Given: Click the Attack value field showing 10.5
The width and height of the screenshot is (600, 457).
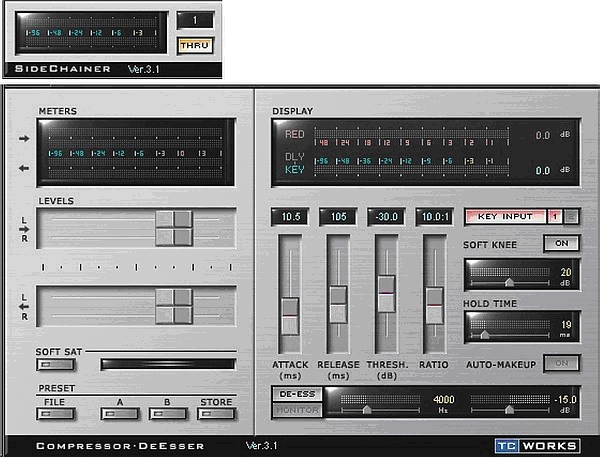Looking at the screenshot, I should (x=288, y=217).
